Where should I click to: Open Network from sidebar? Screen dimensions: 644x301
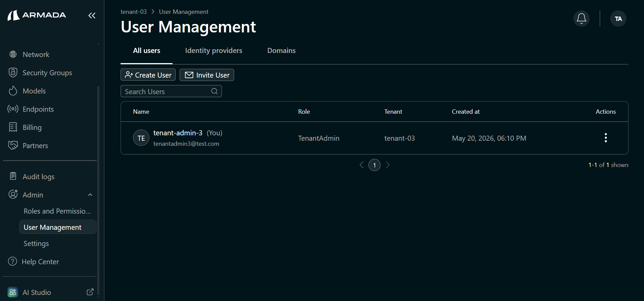(36, 55)
